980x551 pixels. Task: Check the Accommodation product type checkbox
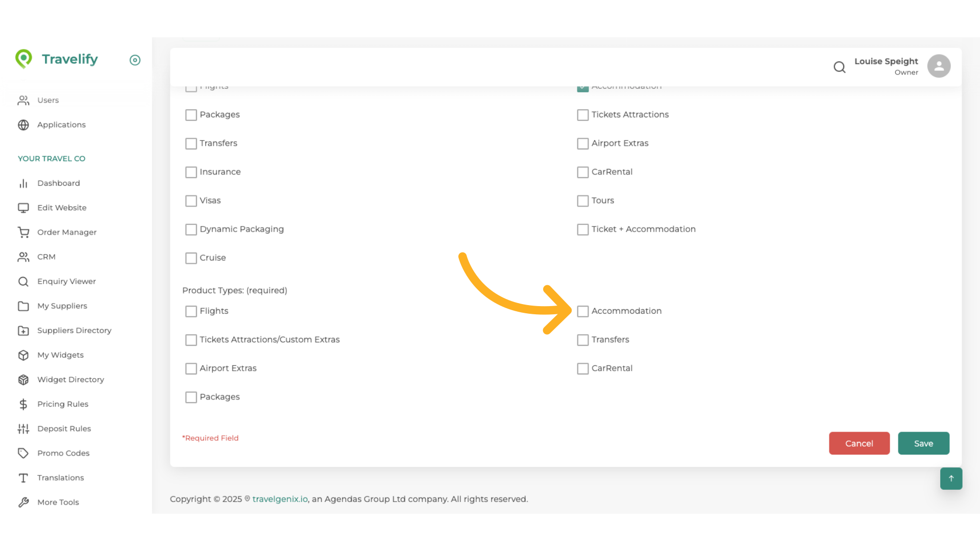(582, 311)
